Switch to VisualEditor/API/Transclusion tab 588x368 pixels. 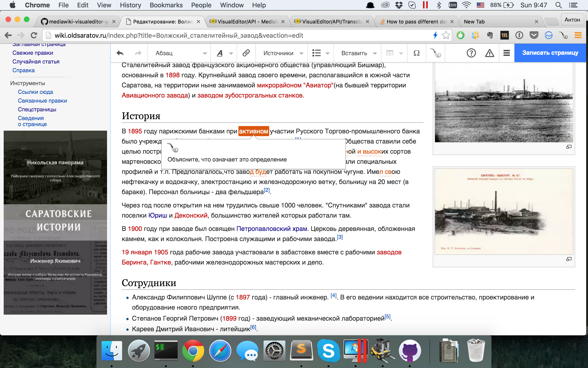[332, 22]
